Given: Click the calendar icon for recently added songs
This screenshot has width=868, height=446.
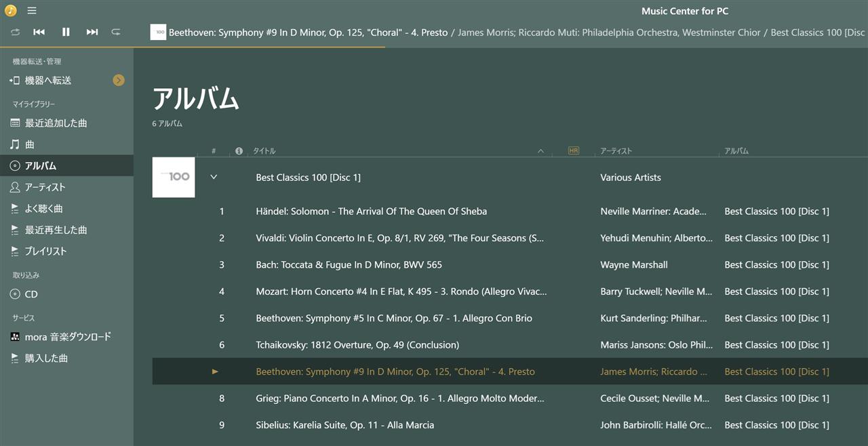Looking at the screenshot, I should [x=15, y=123].
